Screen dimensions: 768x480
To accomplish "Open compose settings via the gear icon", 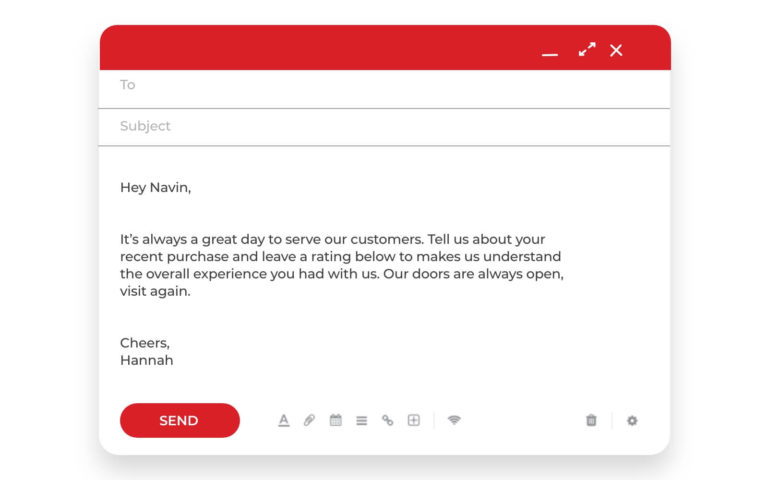I will (x=632, y=421).
